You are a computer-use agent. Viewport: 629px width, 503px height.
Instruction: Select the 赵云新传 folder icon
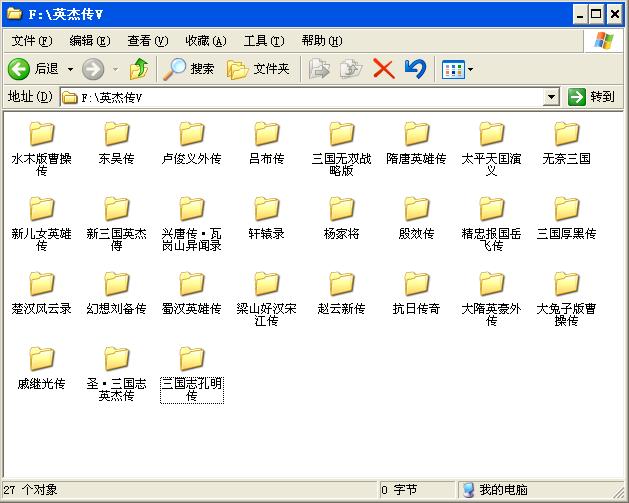pos(342,284)
